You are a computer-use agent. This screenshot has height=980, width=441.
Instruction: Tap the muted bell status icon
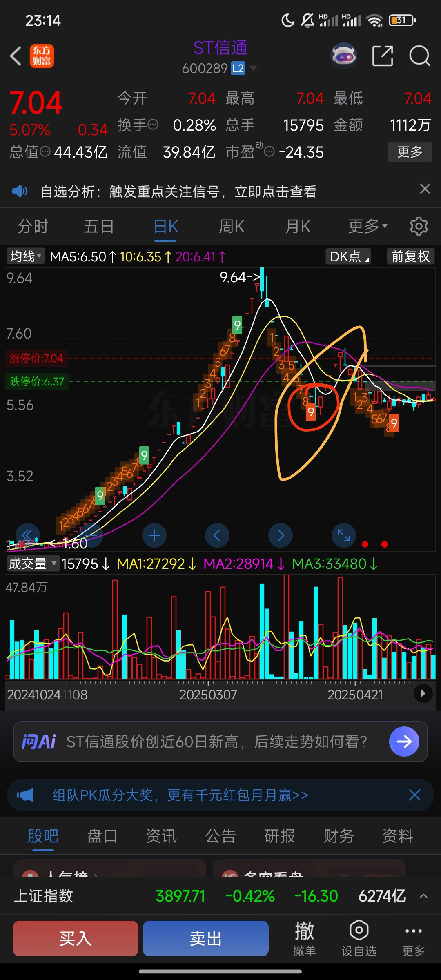pos(307,20)
